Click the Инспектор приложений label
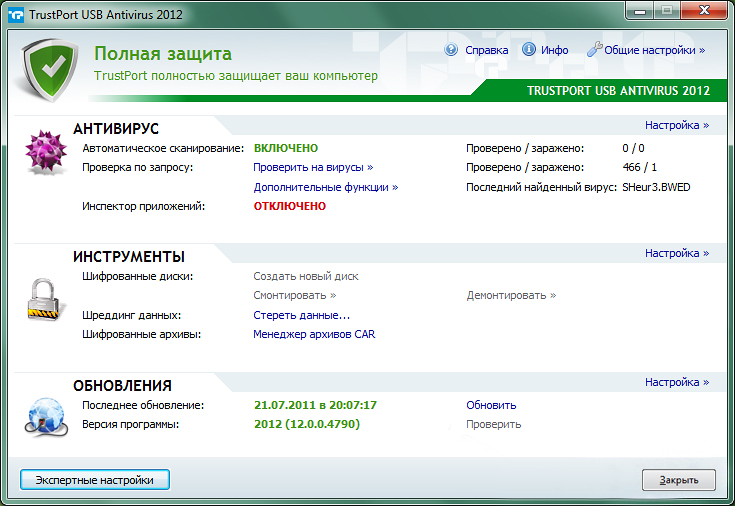This screenshot has height=506, width=735. tap(143, 206)
